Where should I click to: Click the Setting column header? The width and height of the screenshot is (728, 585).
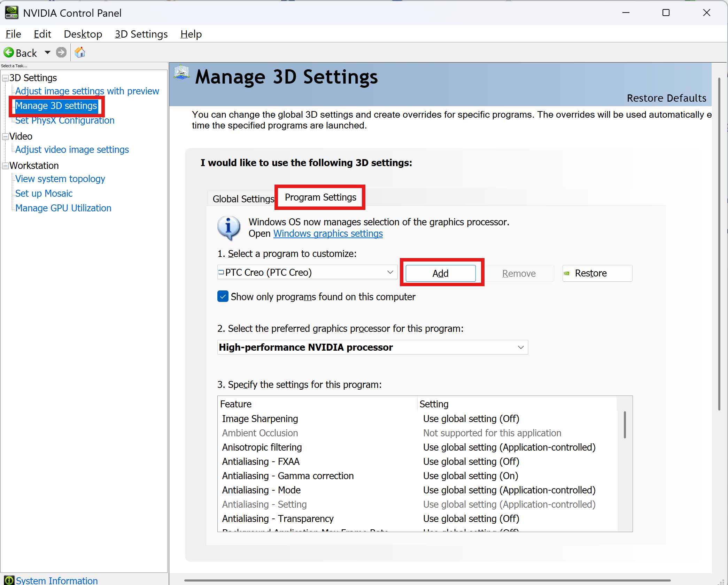(517, 404)
